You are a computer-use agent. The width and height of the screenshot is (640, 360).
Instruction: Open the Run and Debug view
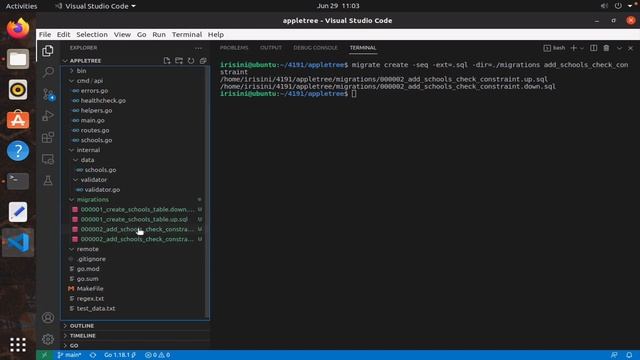pos(48,116)
